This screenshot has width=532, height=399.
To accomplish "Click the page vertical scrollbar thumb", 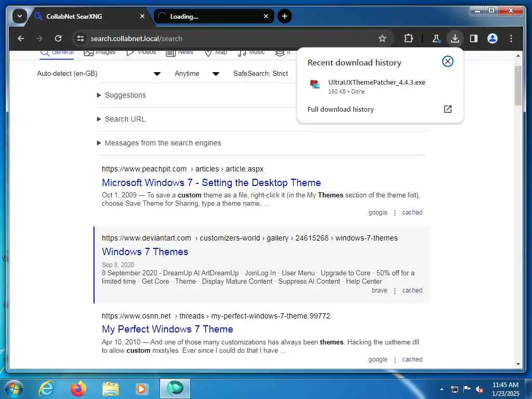I will pyautogui.click(x=518, y=86).
